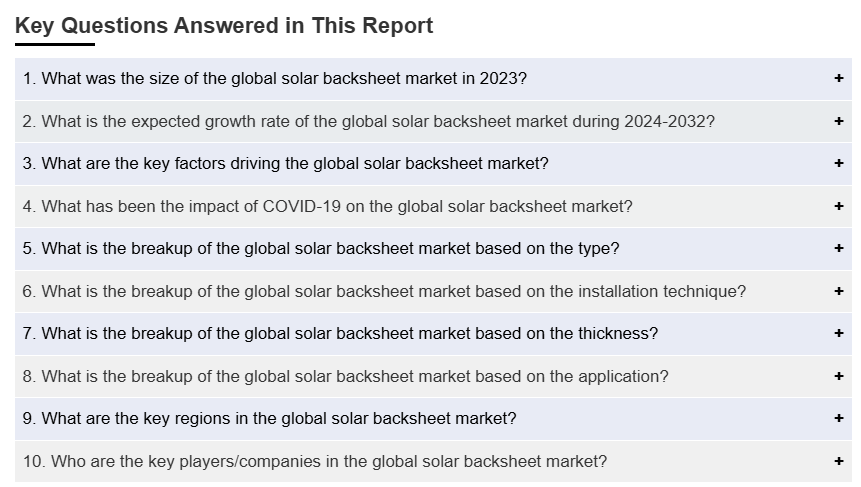Expand the COVID-19 impact question row

(x=433, y=206)
